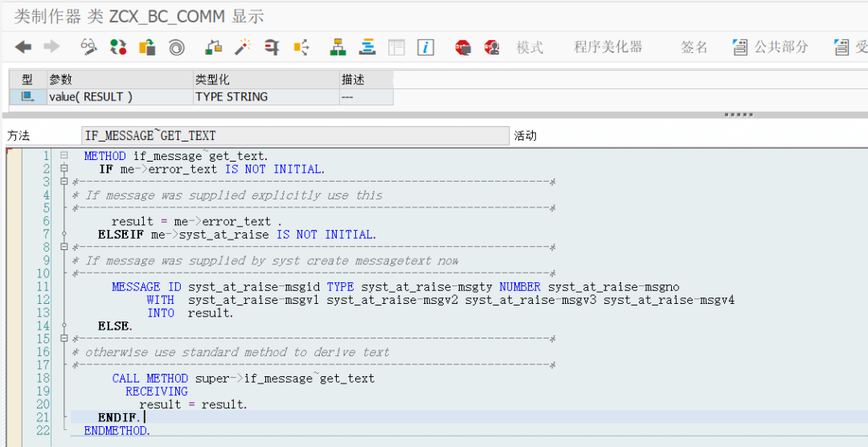Click the Test/Execute vise icon
The image size is (868, 447).
[272, 47]
